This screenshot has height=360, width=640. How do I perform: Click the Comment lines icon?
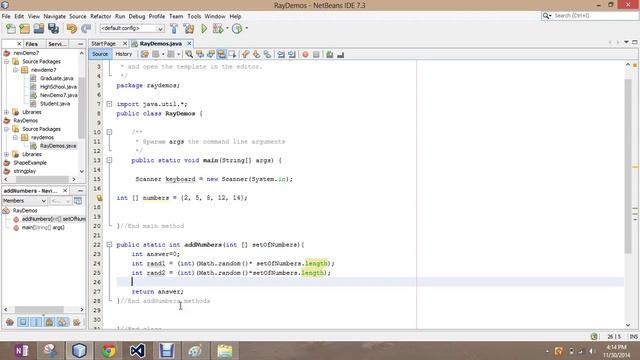coord(329,54)
